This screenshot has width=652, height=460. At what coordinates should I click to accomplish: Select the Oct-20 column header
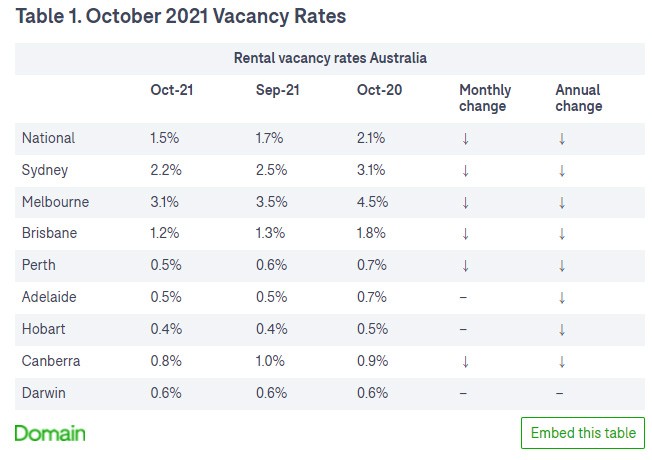379,91
